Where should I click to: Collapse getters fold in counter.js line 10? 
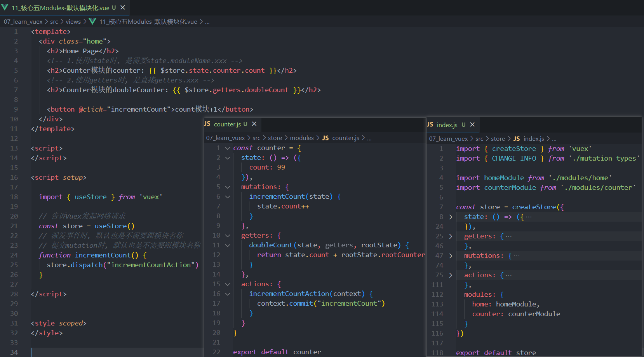(x=228, y=236)
